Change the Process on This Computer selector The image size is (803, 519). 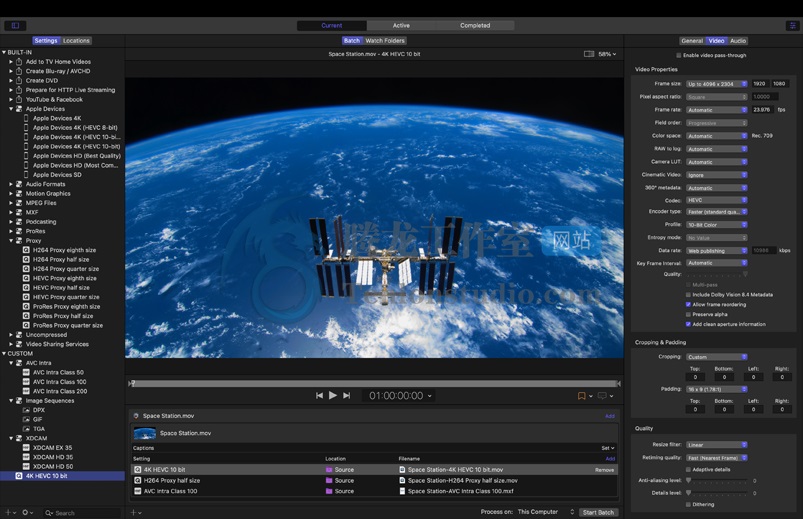point(546,512)
